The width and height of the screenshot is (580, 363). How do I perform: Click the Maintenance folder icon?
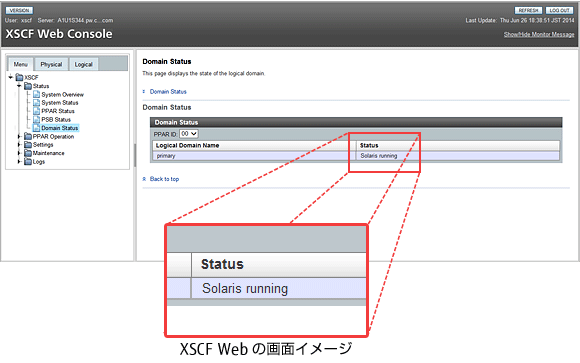click(28, 153)
